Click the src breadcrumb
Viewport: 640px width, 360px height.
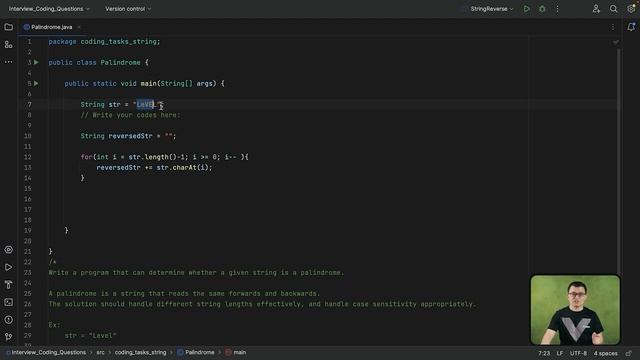tap(100, 352)
